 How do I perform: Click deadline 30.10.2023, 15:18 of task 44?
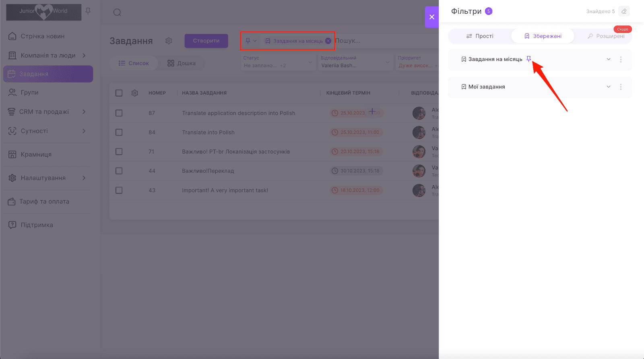click(356, 171)
